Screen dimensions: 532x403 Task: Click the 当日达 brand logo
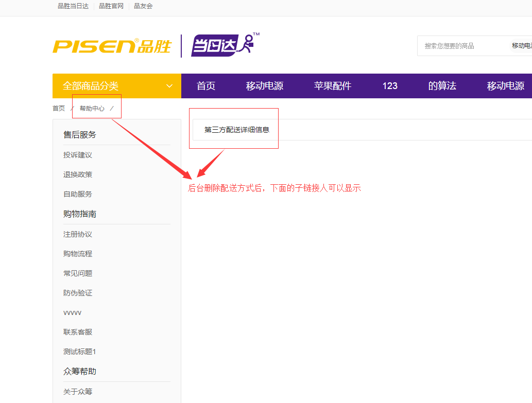coord(221,45)
